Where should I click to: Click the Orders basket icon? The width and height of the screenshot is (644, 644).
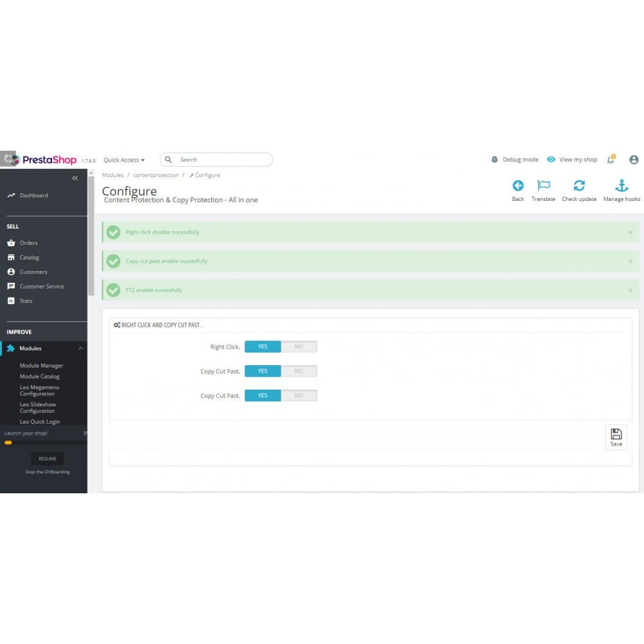pos(11,243)
